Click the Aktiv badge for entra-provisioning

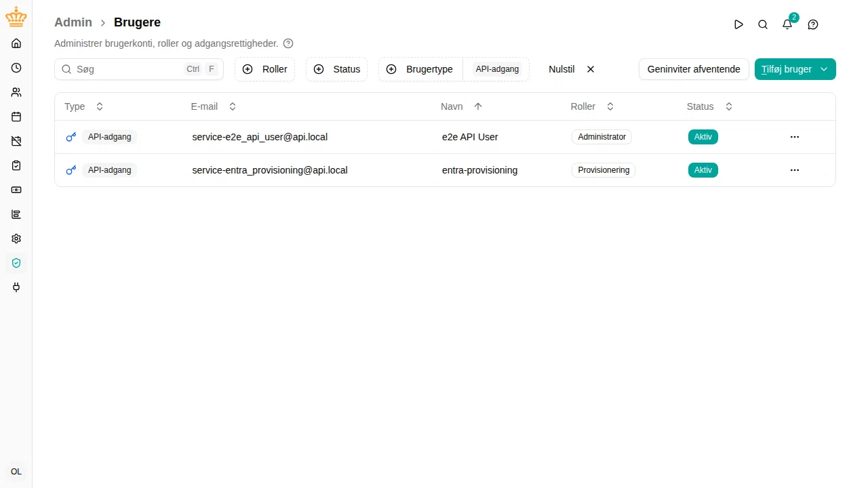[703, 170]
